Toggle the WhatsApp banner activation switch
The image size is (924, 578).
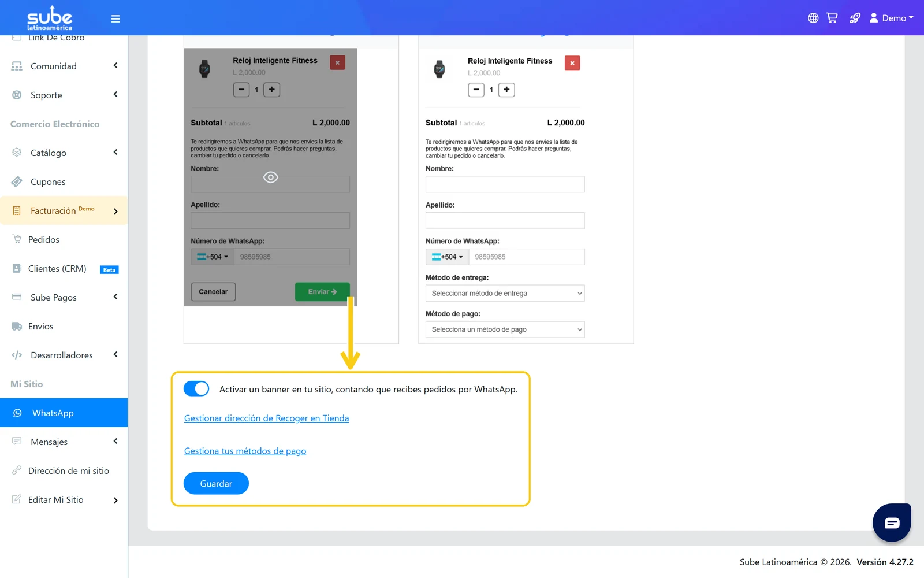(x=196, y=388)
